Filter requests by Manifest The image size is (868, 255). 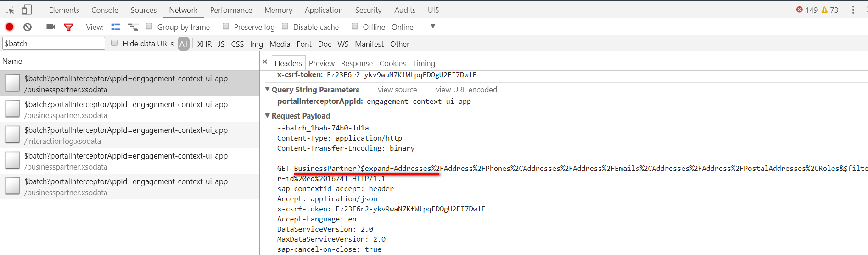point(369,44)
